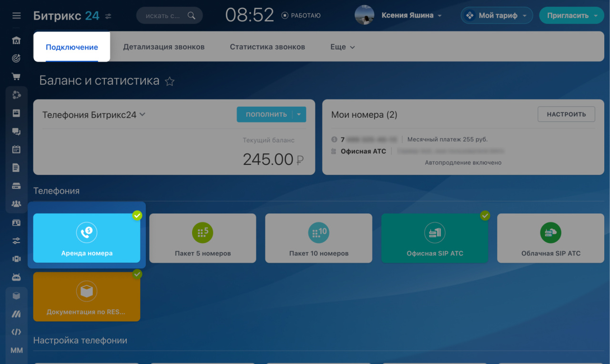
Task: Open the double-slash stripes icon in sidebar
Action: (x=17, y=314)
